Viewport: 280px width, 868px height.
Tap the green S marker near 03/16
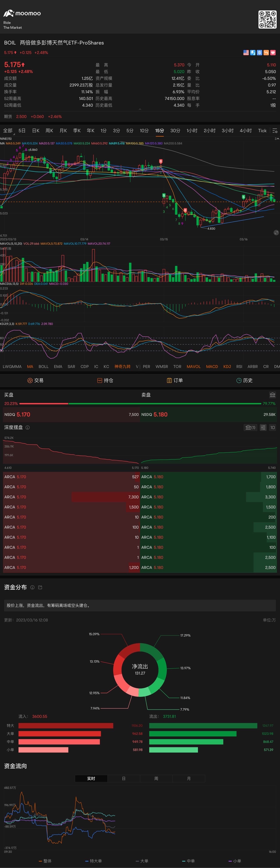point(243,197)
